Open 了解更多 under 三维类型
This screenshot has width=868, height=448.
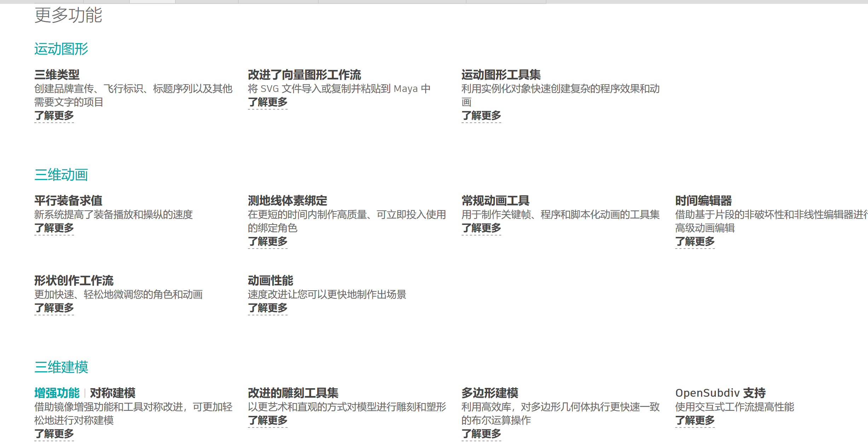[54, 116]
